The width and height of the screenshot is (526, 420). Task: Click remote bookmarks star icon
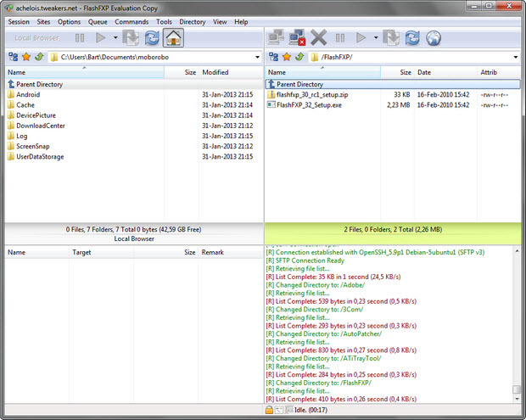287,57
